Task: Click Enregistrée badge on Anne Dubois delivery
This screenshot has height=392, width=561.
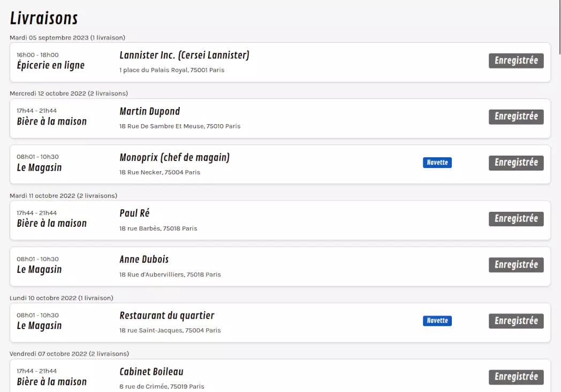Action: 516,265
